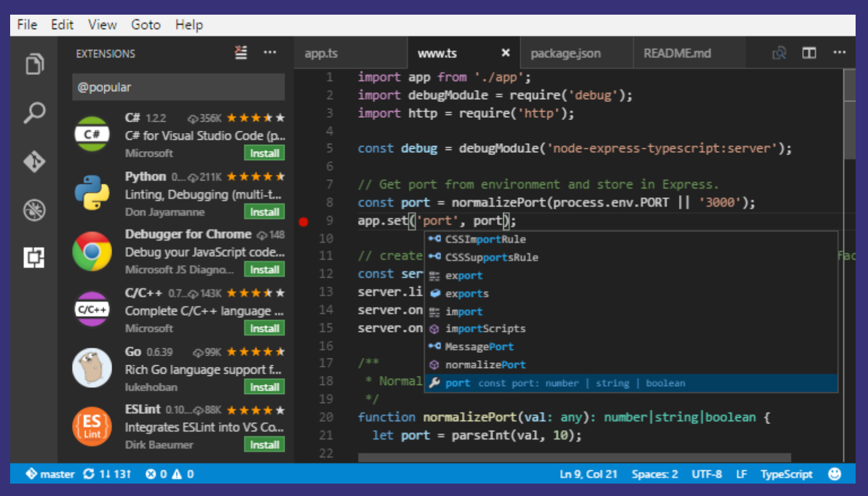Open the View menu
868x496 pixels.
pyautogui.click(x=102, y=25)
